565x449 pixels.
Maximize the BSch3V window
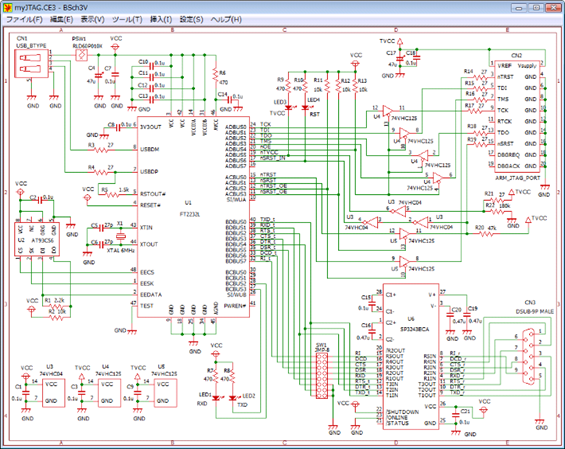point(536,7)
